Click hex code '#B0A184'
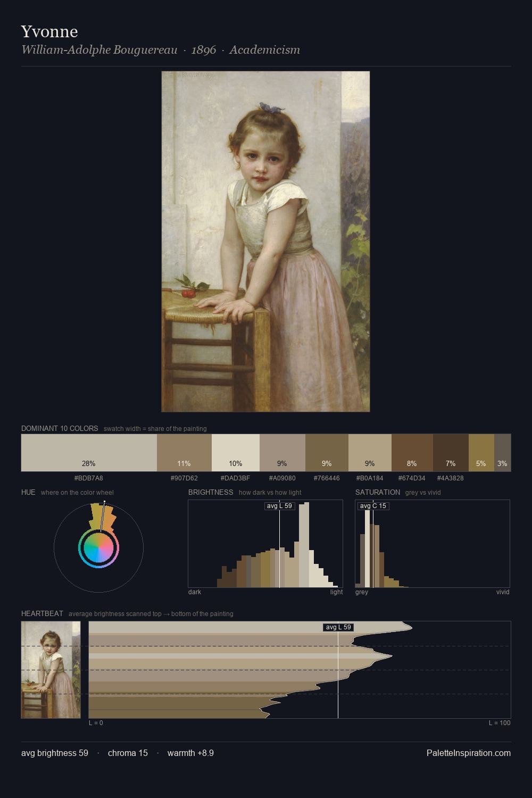 pyautogui.click(x=370, y=478)
